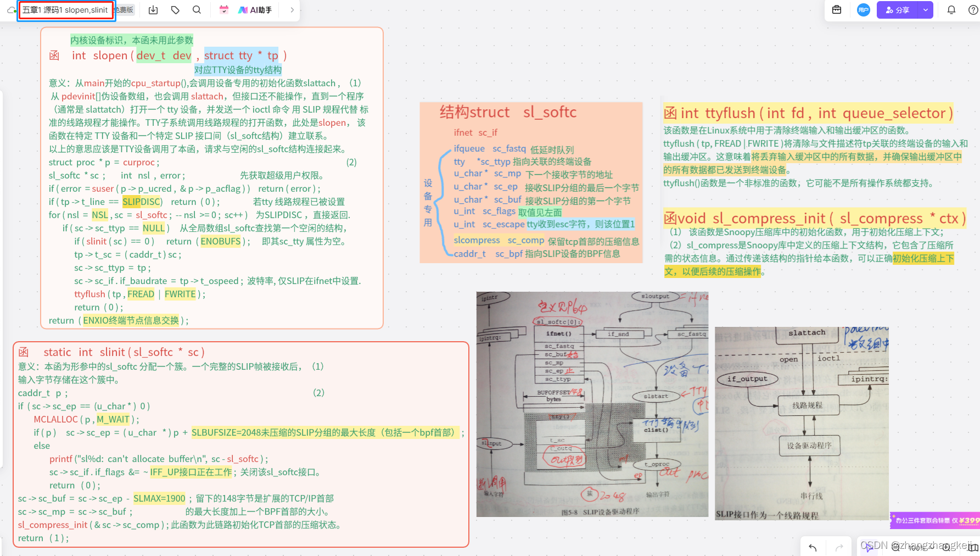Screen dimensions: 980x556
Task: Click the 办公三件套联合特惠 promotion banner
Action: 935,520
